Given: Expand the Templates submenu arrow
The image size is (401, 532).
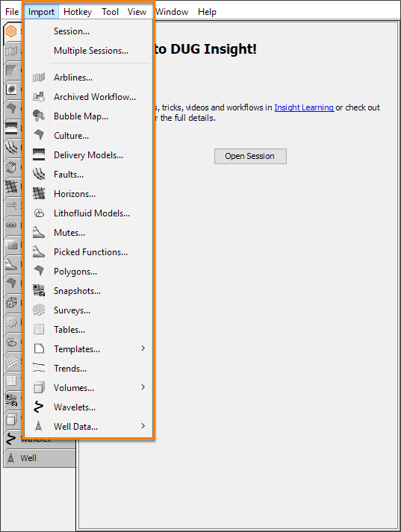Looking at the screenshot, I should pyautogui.click(x=143, y=348).
